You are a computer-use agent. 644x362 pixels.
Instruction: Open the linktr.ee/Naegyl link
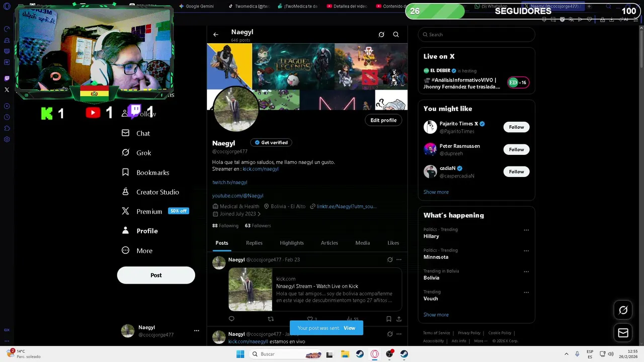point(346,206)
